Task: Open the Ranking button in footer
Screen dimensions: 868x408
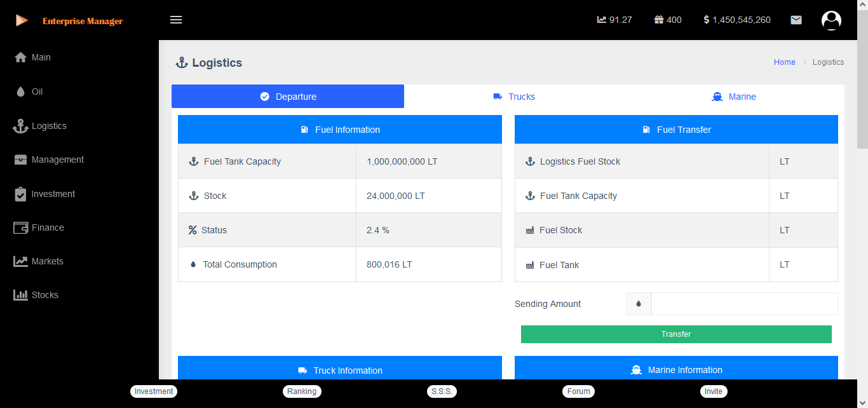Action: pos(302,391)
